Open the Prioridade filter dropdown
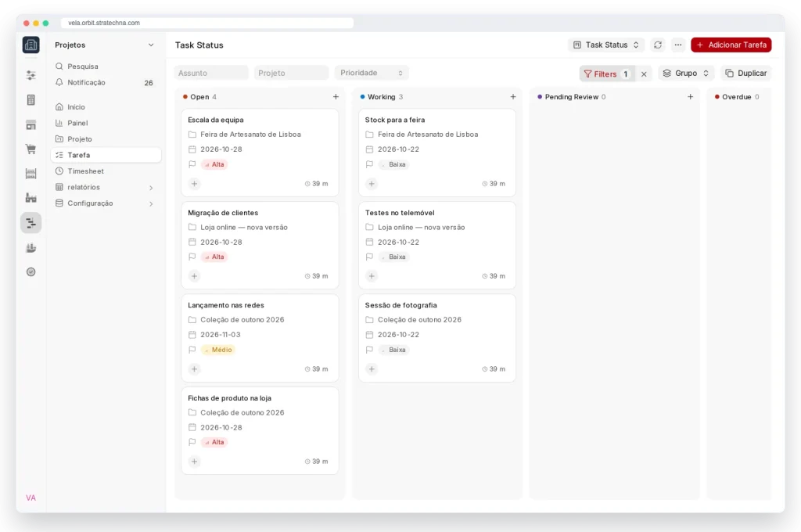The image size is (801, 532). [372, 73]
